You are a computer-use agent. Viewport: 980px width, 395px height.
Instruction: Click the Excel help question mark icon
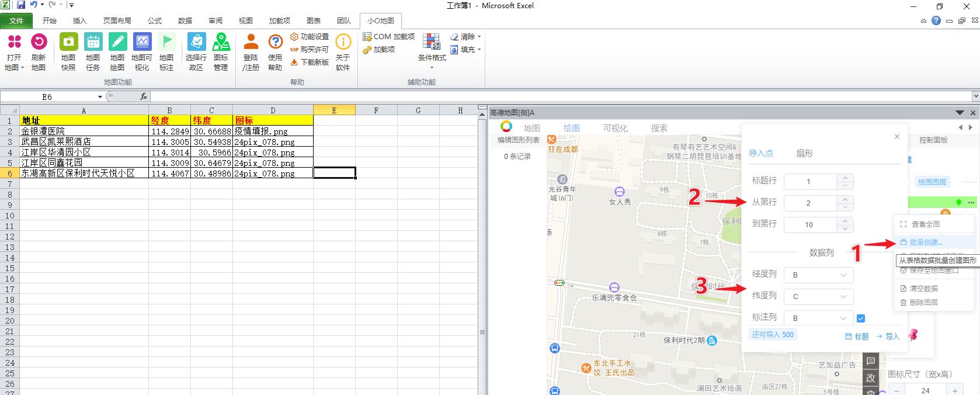tap(936, 20)
